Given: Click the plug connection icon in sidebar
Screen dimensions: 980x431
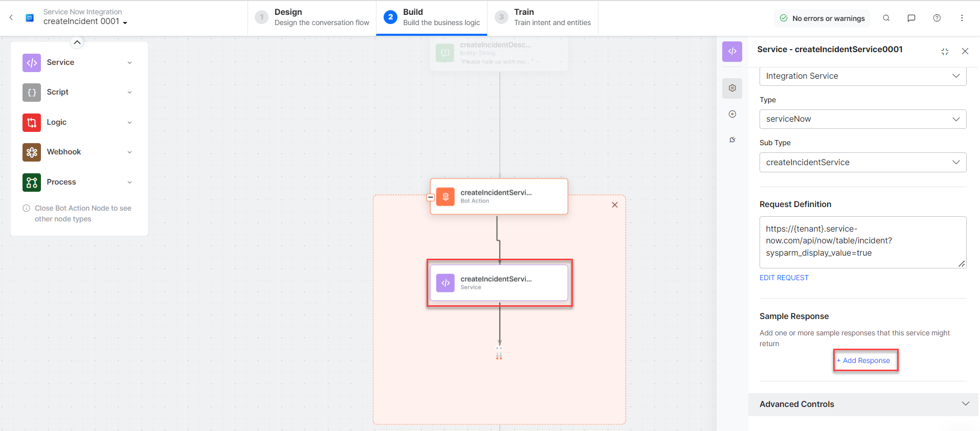Looking at the screenshot, I should click(x=732, y=140).
